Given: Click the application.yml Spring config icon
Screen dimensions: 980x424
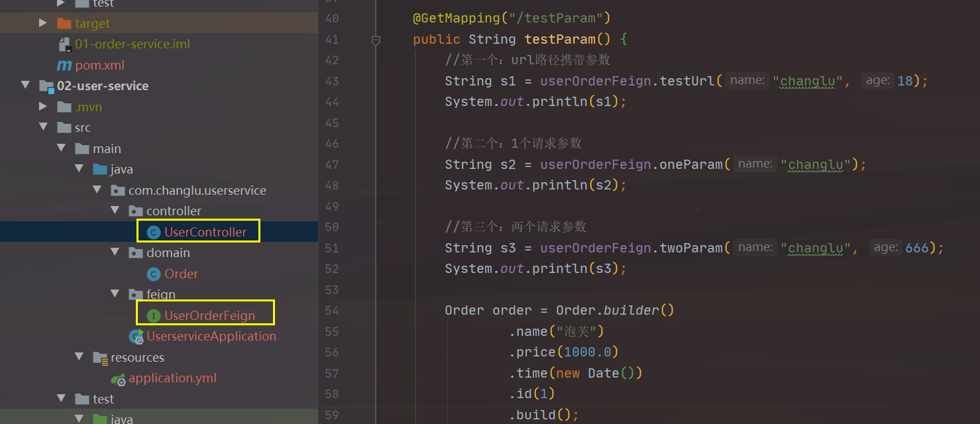Looking at the screenshot, I should coord(119,379).
